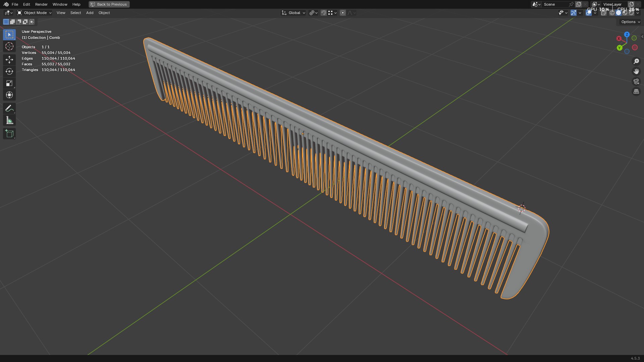Select the Select Box tool

[x=9, y=35]
